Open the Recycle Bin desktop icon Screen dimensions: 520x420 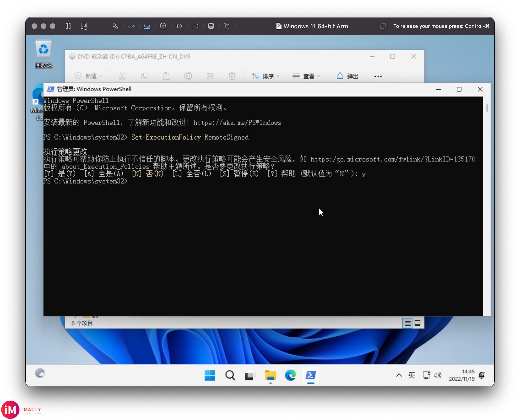click(x=43, y=54)
